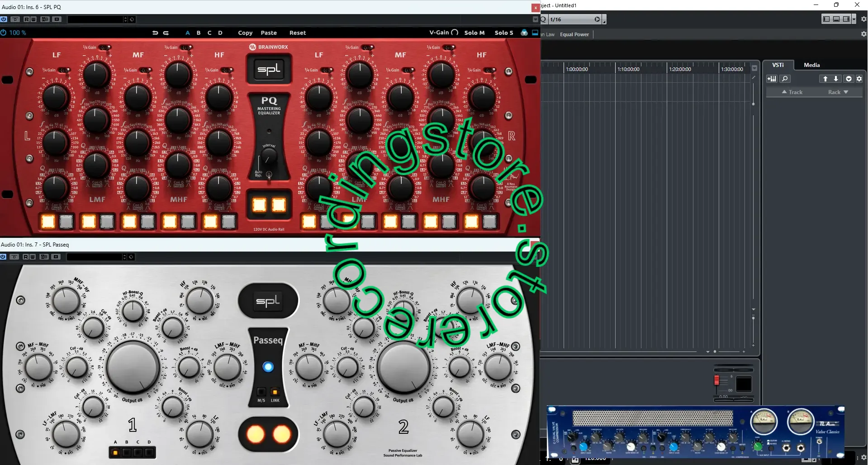This screenshot has width=868, height=465.
Task: Toggle V-Gain in SPL PQ toolbar
Action: (444, 33)
